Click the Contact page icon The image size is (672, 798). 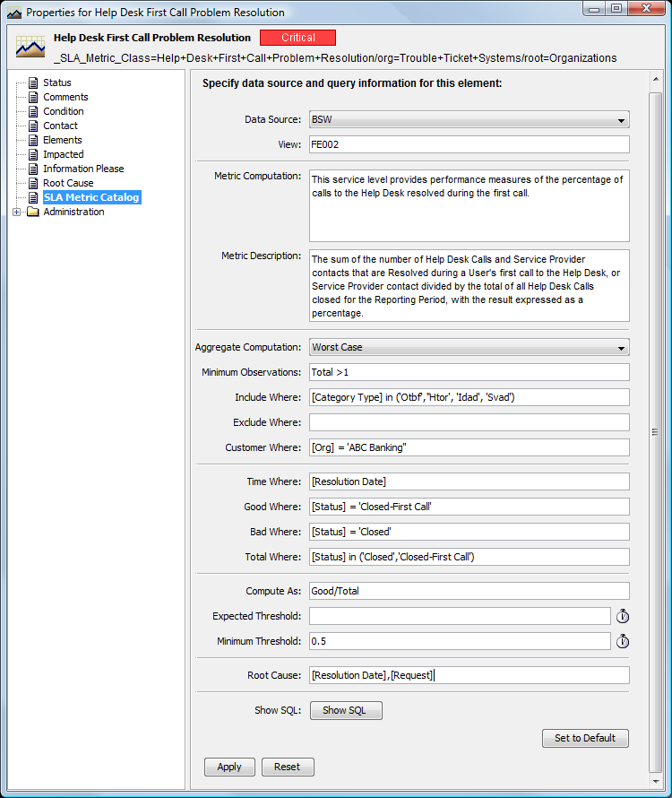click(x=33, y=126)
